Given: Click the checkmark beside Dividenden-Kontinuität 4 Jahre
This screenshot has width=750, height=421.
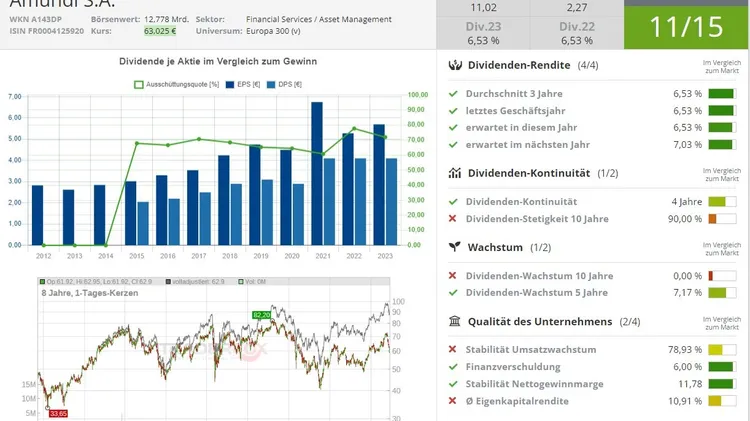Looking at the screenshot, I should click(453, 201).
